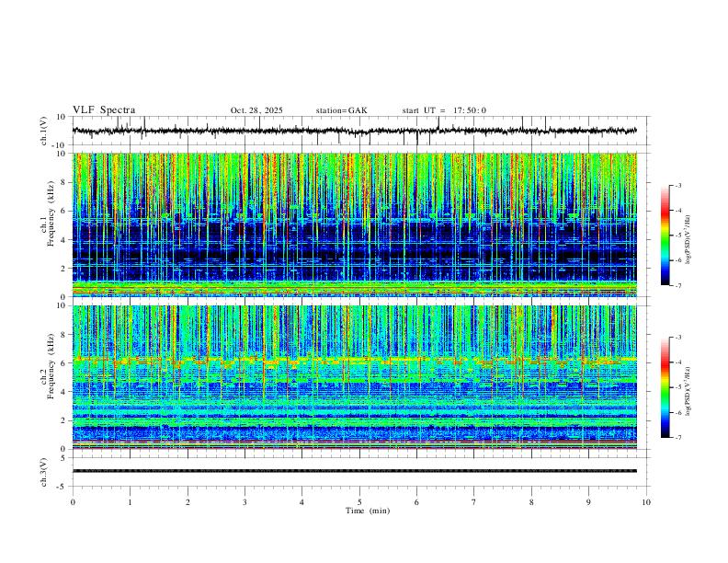728x563 pixels.
Task: Click the "Time (min)" x-axis label
Action: coord(368,511)
